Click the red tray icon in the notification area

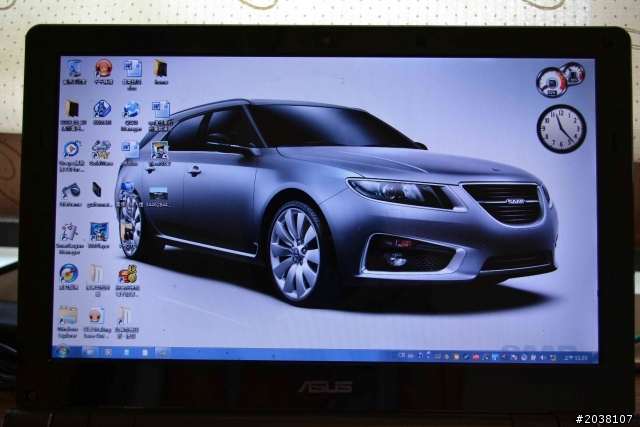[x=476, y=357]
